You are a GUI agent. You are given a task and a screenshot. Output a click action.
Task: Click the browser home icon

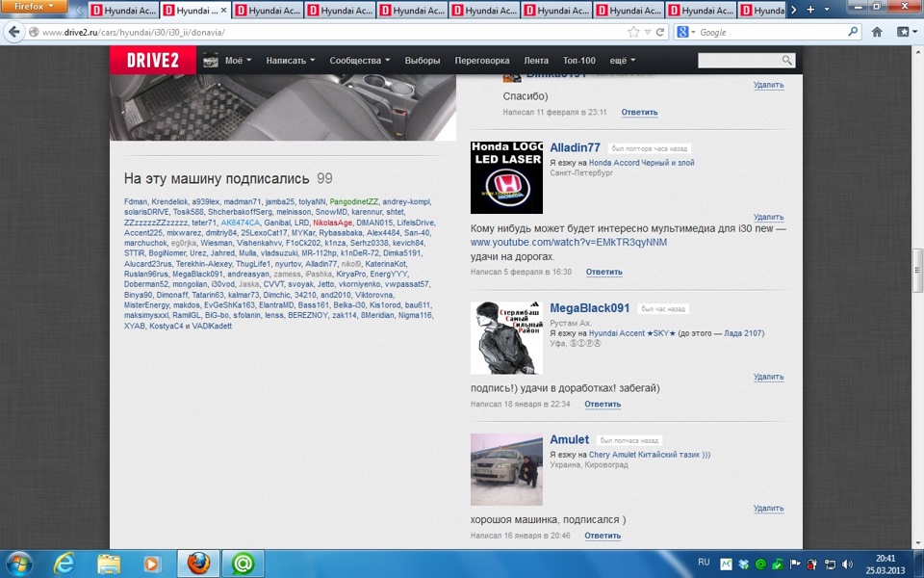[x=877, y=32]
